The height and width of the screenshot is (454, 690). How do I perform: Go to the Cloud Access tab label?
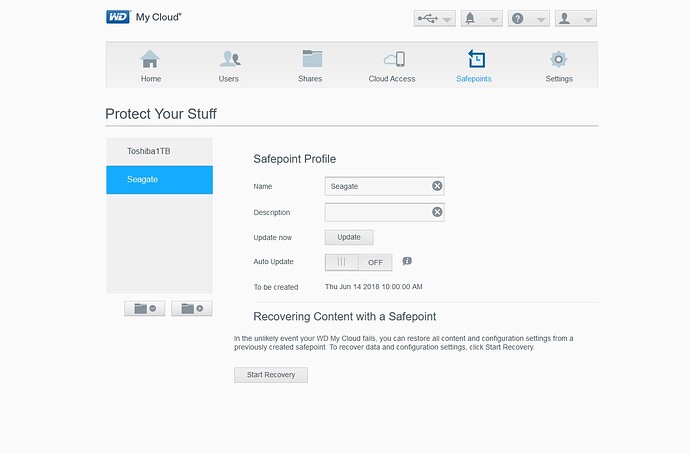pos(392,79)
